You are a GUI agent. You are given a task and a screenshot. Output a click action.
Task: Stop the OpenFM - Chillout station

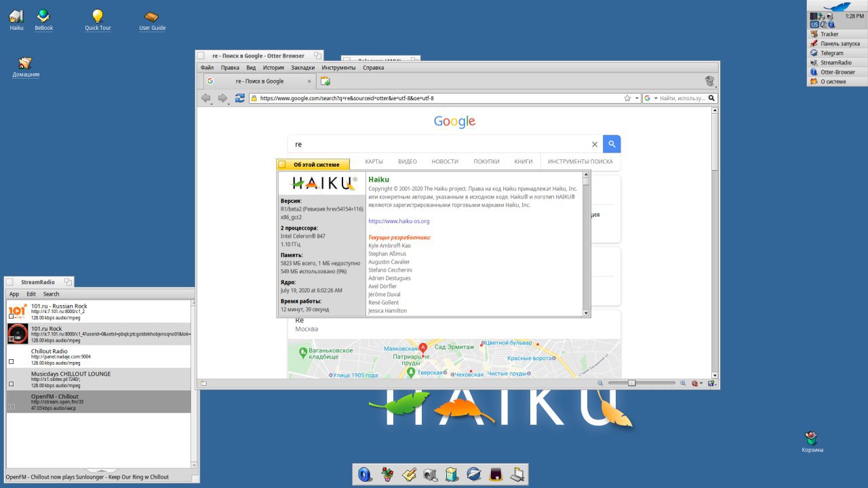click(x=11, y=407)
